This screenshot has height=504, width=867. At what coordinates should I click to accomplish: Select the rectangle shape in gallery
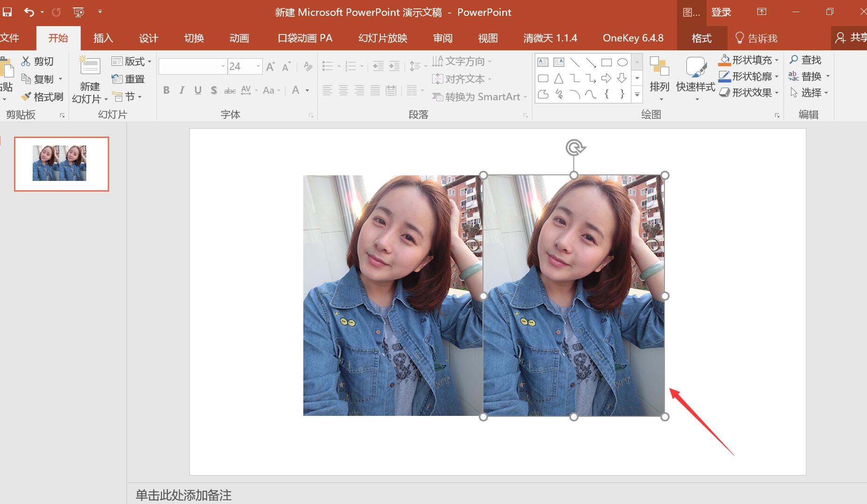click(606, 62)
